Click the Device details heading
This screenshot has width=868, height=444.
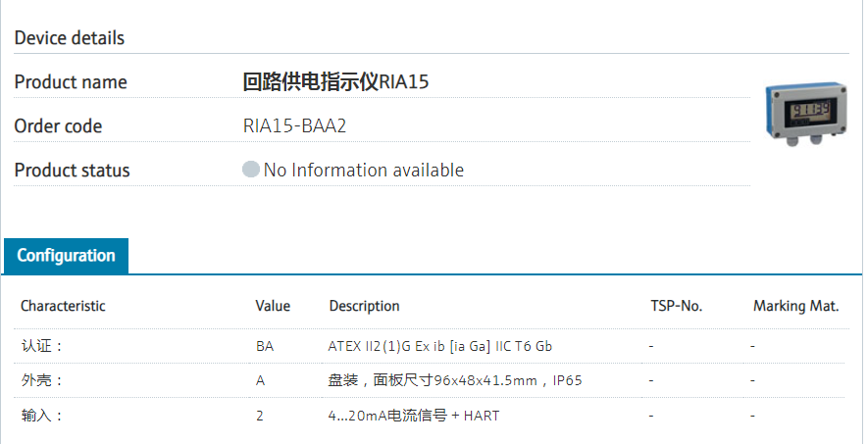(x=70, y=38)
